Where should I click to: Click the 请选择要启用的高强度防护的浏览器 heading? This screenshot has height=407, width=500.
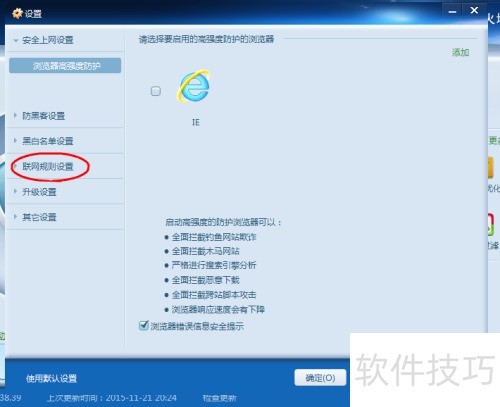click(206, 39)
